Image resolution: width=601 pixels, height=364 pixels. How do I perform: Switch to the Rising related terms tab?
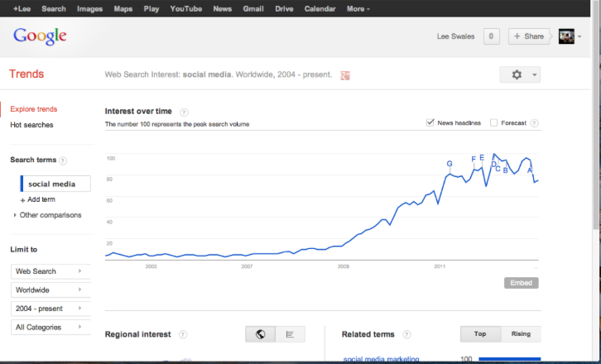(x=521, y=334)
